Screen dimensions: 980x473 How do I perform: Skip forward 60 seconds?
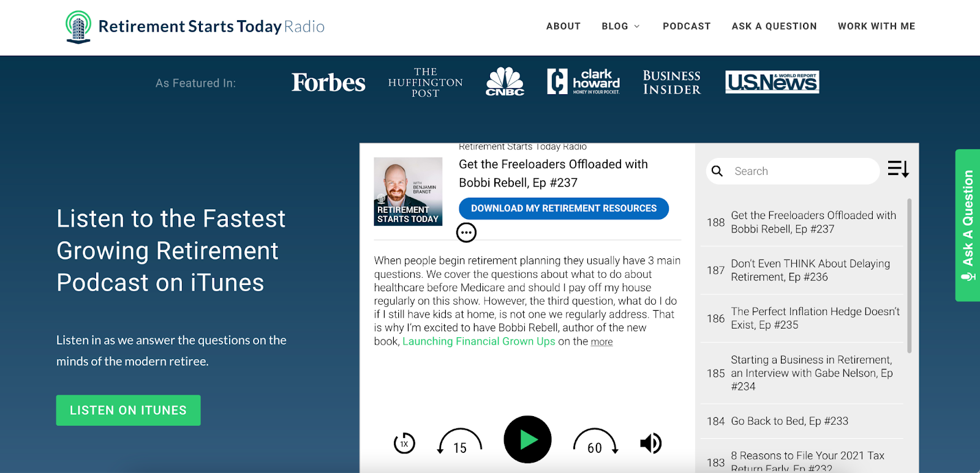click(x=595, y=442)
